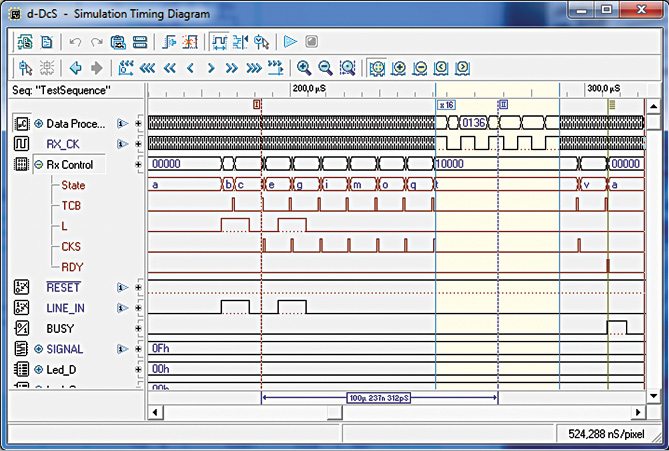Click the Zoom In magnifier icon
The image size is (669, 451).
tap(304, 68)
